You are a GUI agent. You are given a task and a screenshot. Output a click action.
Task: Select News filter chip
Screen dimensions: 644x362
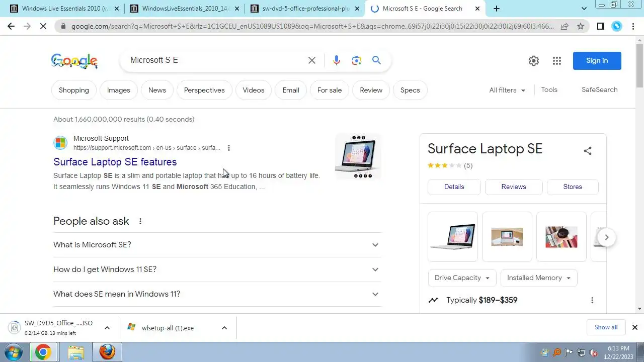coord(157,90)
